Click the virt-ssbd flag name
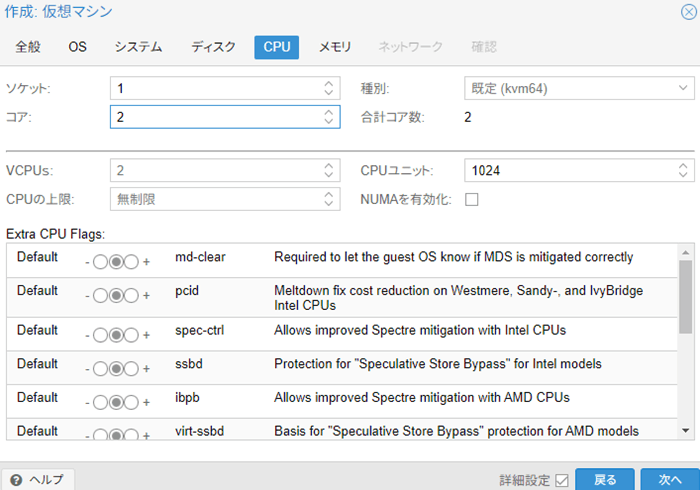Viewport: 700px width, 490px height. (200, 431)
